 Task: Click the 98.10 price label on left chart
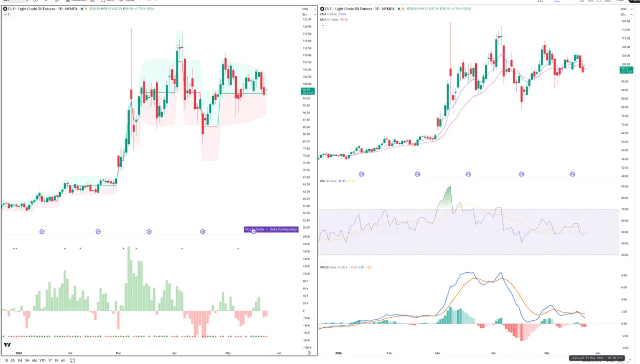click(308, 91)
